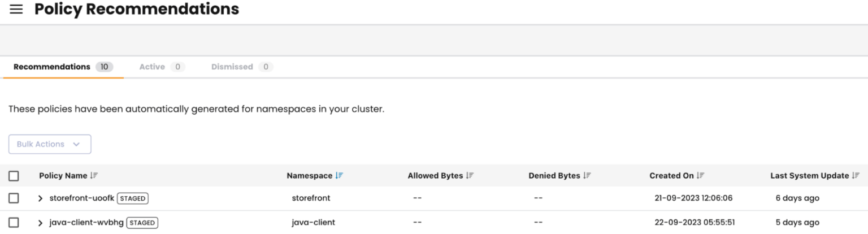The height and width of the screenshot is (234, 868).
Task: Open the storefront-uoofk policy name
Action: (81, 198)
